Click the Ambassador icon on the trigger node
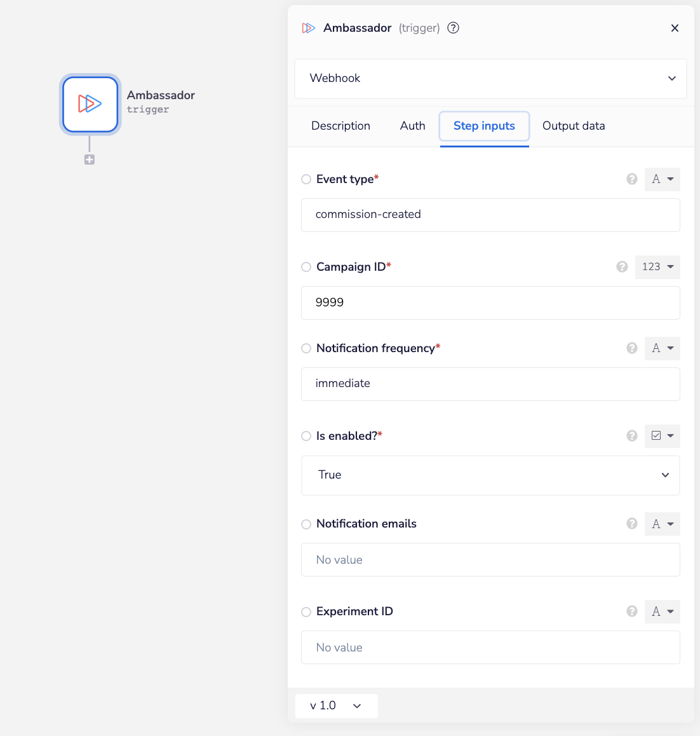This screenshot has width=700, height=736. click(x=90, y=104)
